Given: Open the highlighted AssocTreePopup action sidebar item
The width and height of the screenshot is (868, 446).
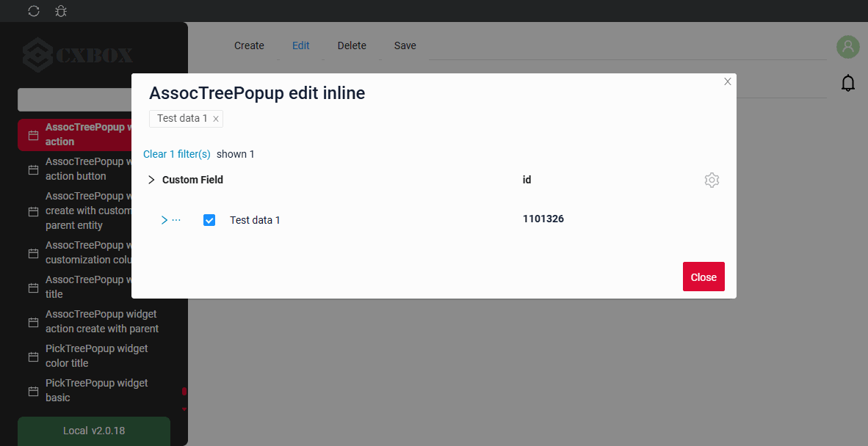Looking at the screenshot, I should tap(75, 134).
